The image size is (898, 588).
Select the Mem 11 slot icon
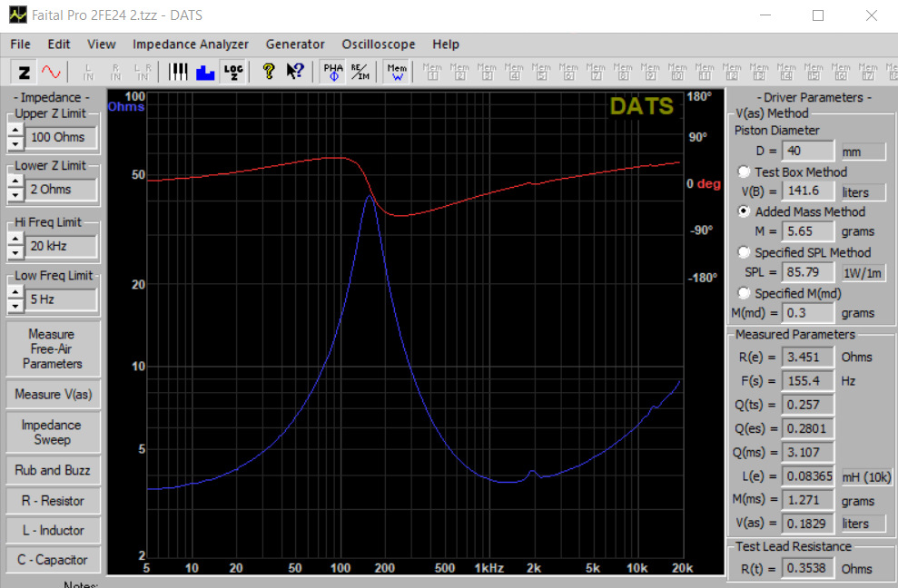click(x=705, y=73)
